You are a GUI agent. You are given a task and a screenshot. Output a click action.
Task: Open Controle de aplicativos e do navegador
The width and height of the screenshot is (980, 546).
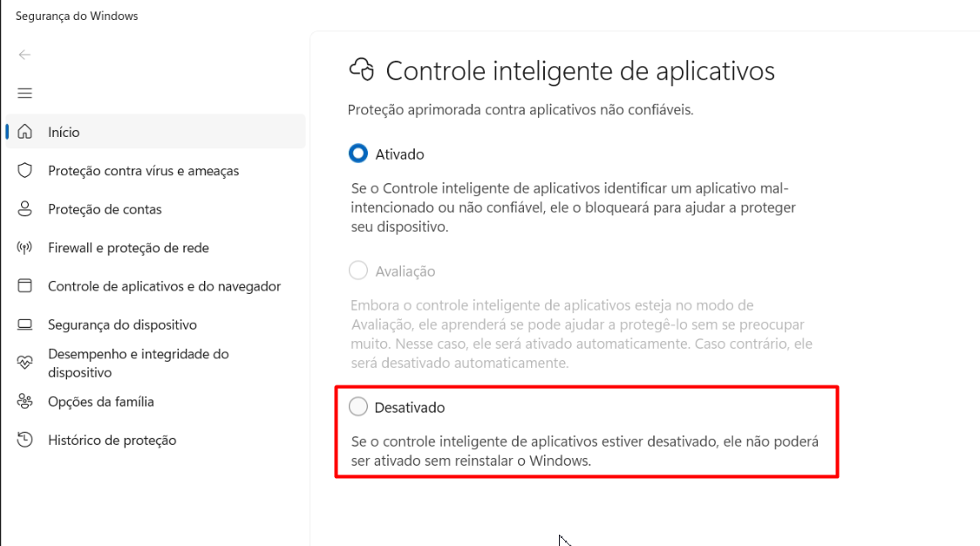pyautogui.click(x=165, y=286)
